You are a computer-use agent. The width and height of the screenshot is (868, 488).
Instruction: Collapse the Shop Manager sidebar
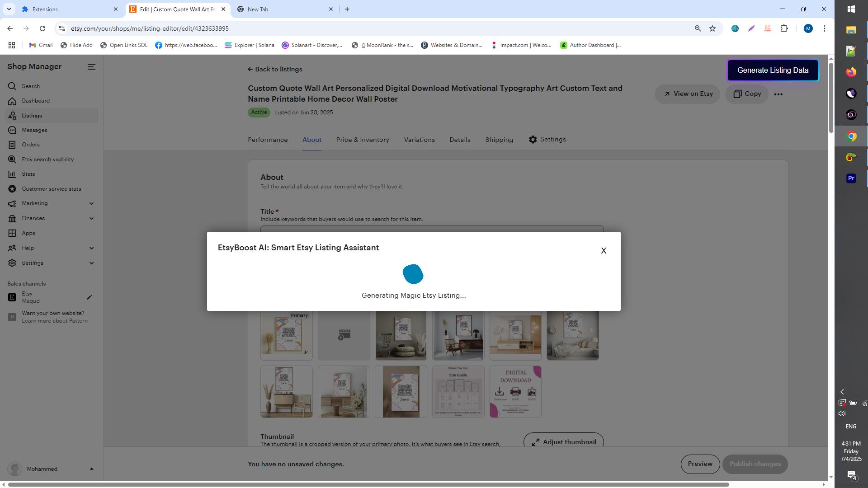[92, 66]
